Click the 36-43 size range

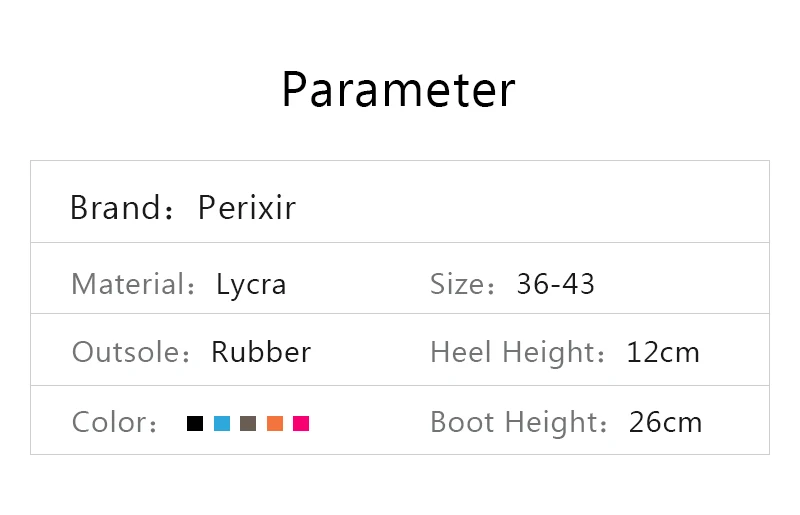[555, 284]
